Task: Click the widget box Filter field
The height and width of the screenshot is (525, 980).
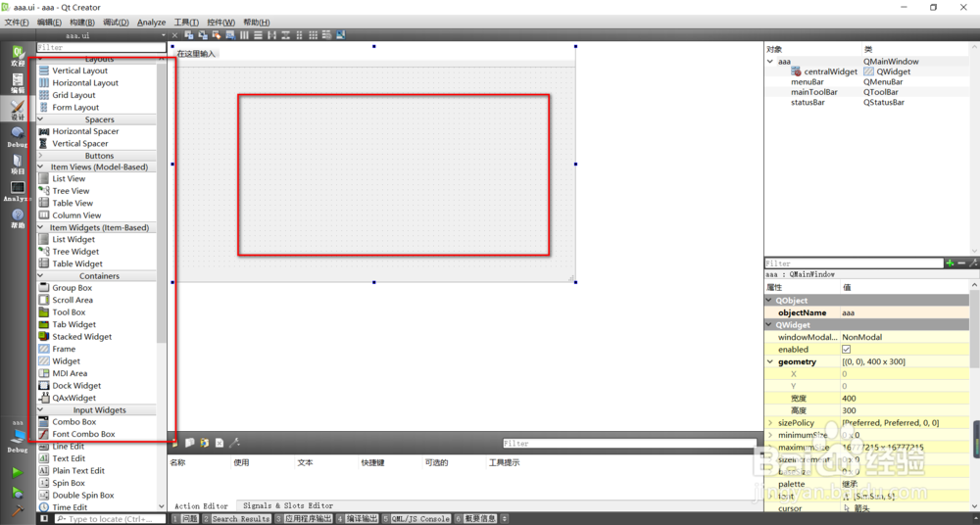Action: point(101,47)
